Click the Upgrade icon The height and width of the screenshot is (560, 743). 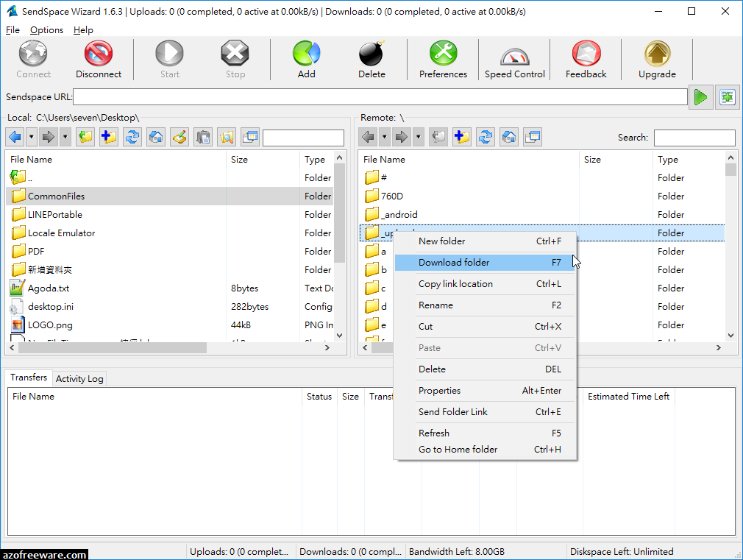pos(656,59)
